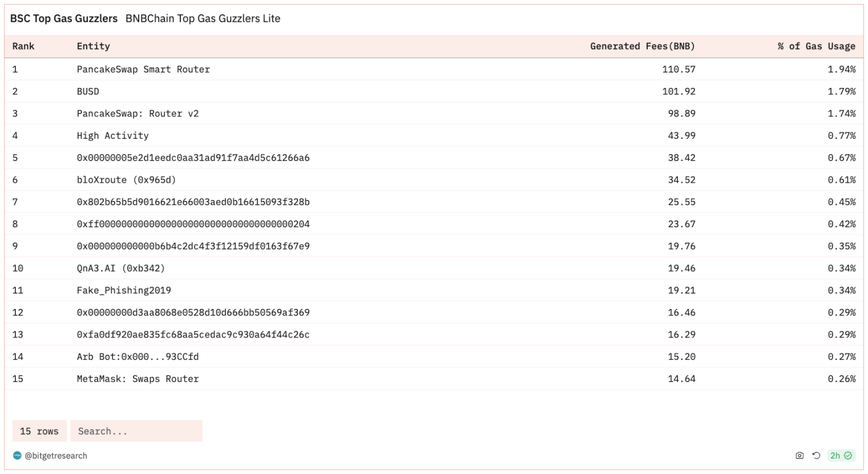Click the 1.74% gas usage value
Screen dimensions: 868x474
[842, 114]
